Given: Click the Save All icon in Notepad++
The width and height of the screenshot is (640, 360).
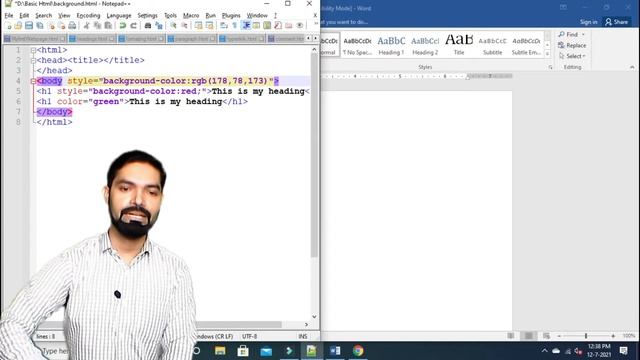Looking at the screenshot, I should (40, 26).
